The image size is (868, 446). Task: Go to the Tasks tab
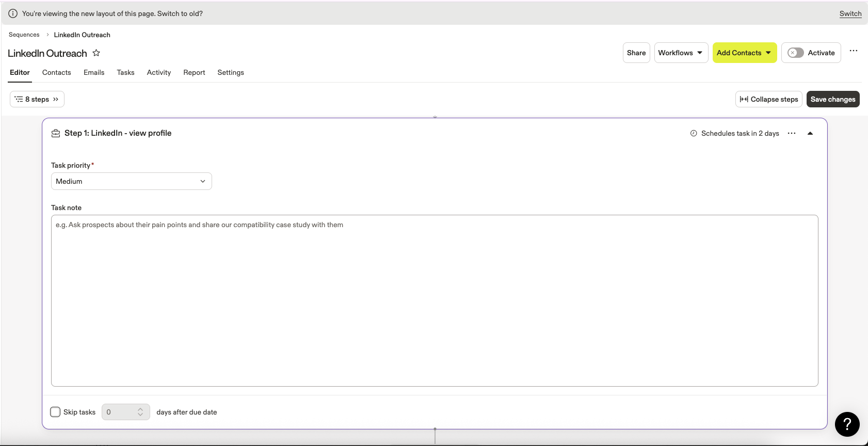(125, 72)
